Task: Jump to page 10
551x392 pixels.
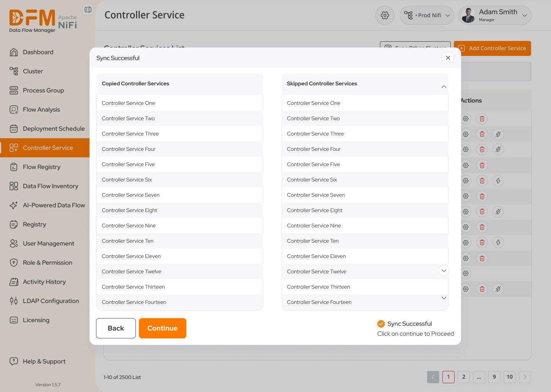Action: (x=510, y=377)
